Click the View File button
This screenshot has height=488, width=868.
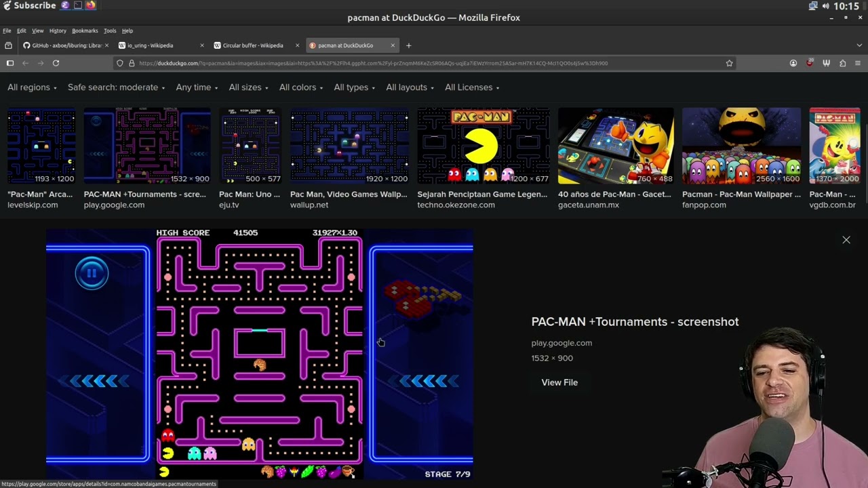pos(559,382)
